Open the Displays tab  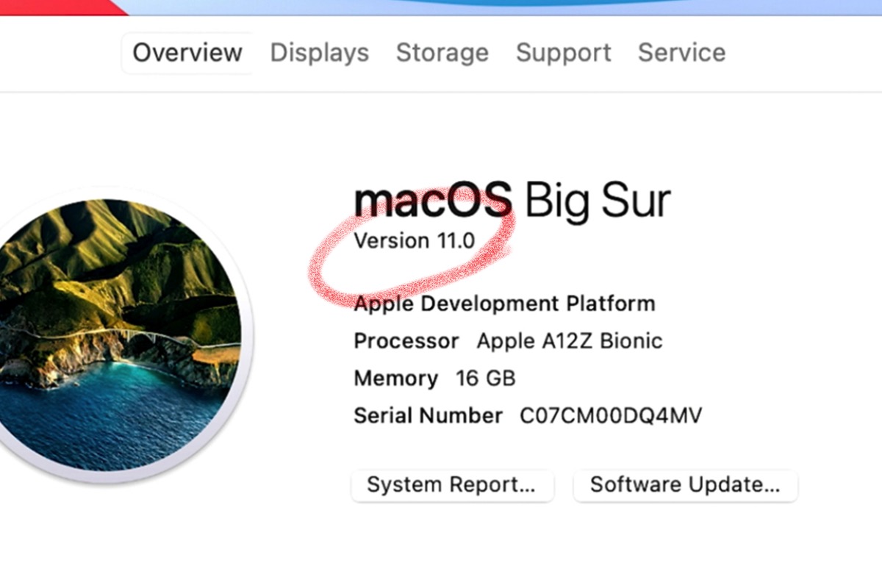(320, 53)
